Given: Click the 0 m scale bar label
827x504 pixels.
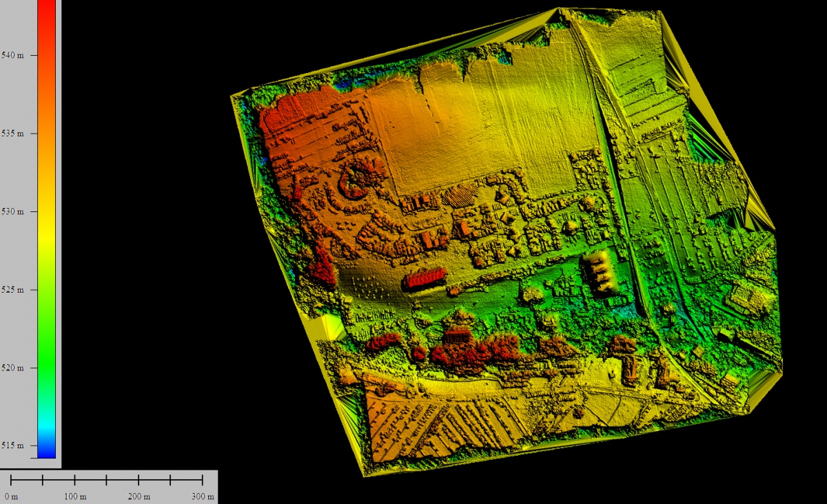Looking at the screenshot, I should 11,496.
